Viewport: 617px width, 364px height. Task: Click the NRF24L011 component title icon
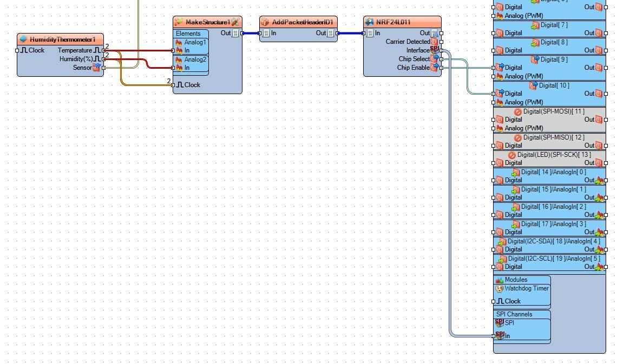(369, 22)
